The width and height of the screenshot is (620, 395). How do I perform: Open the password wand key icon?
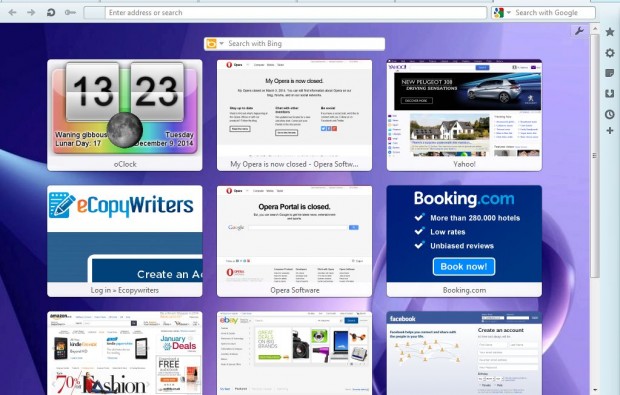(x=70, y=13)
